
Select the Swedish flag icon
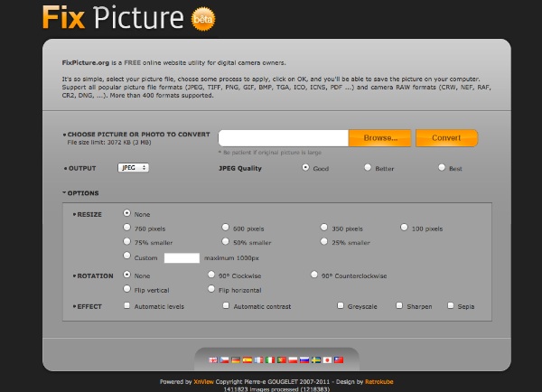315,359
